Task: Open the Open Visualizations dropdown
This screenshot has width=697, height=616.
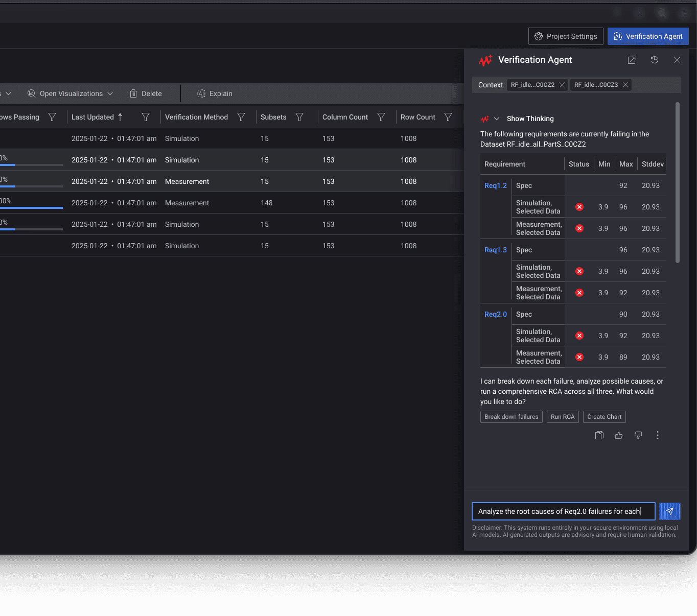Action: 70,93
